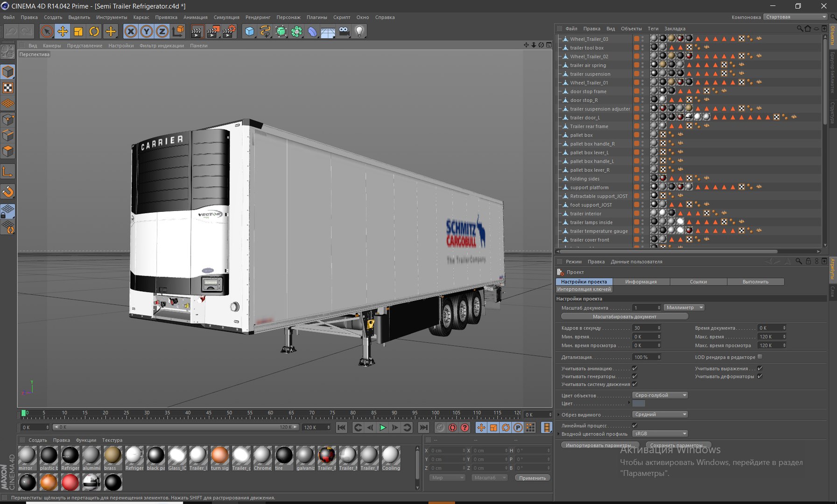837x504 pixels.
Task: Open 'Обрез видимого' Средний dropdown
Action: click(x=661, y=414)
